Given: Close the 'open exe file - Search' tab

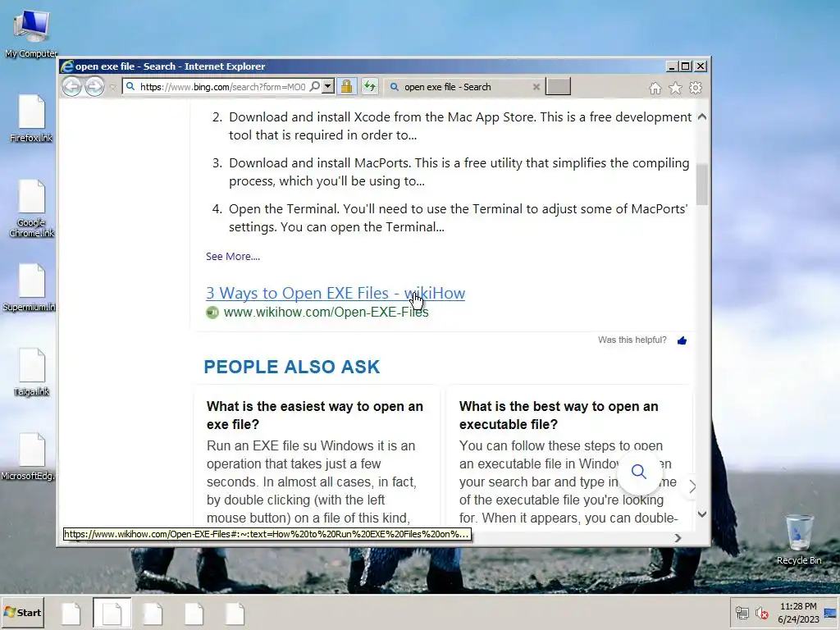Looking at the screenshot, I should tap(536, 87).
